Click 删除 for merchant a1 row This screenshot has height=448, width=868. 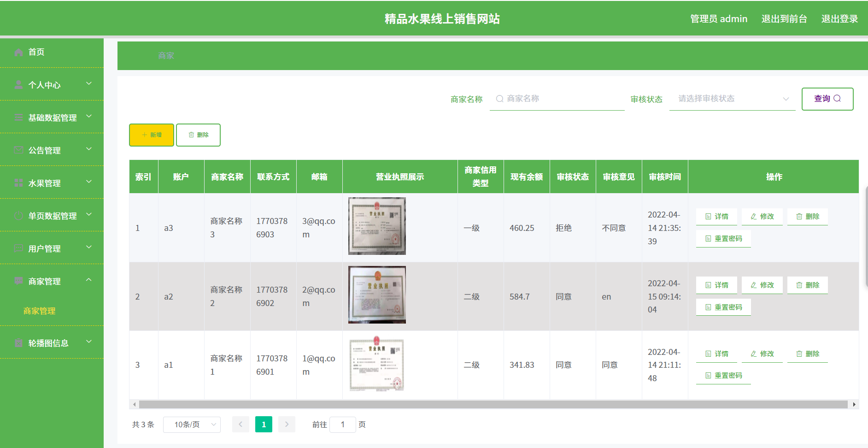pyautogui.click(x=808, y=354)
